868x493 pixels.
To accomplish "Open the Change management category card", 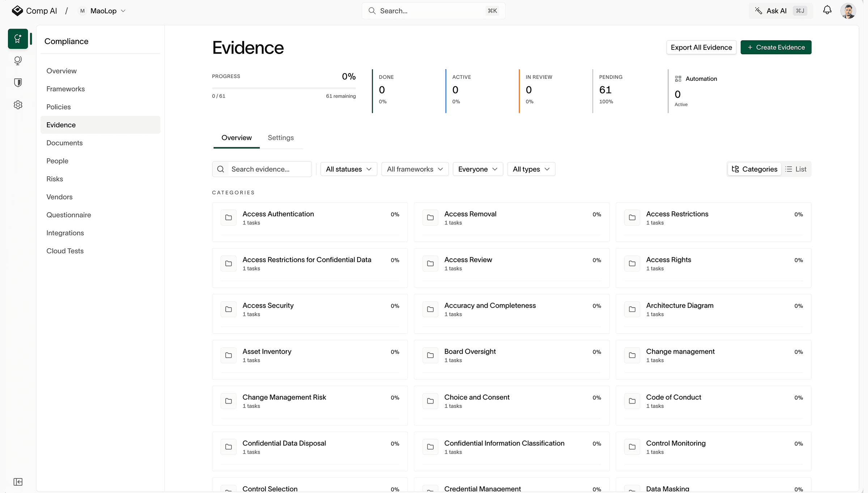I will click(713, 359).
